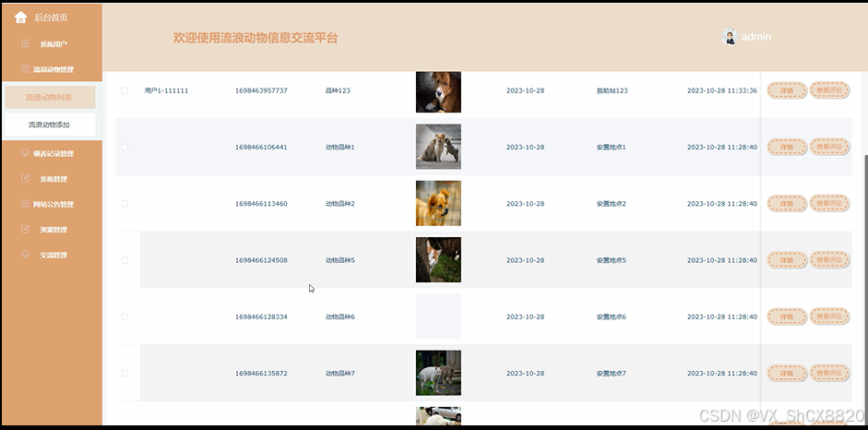Collapse the 流浪动物管理 menu
This screenshot has height=430, width=868.
pos(52,69)
